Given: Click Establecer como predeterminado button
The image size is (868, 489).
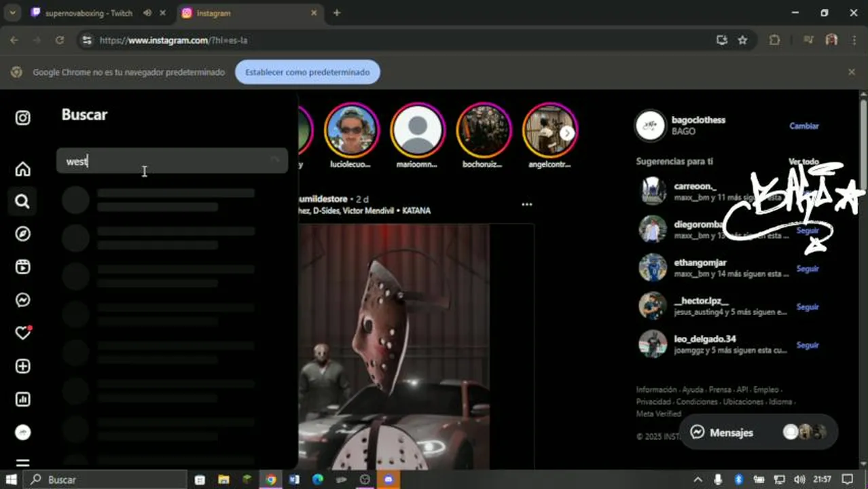Looking at the screenshot, I should pyautogui.click(x=308, y=72).
